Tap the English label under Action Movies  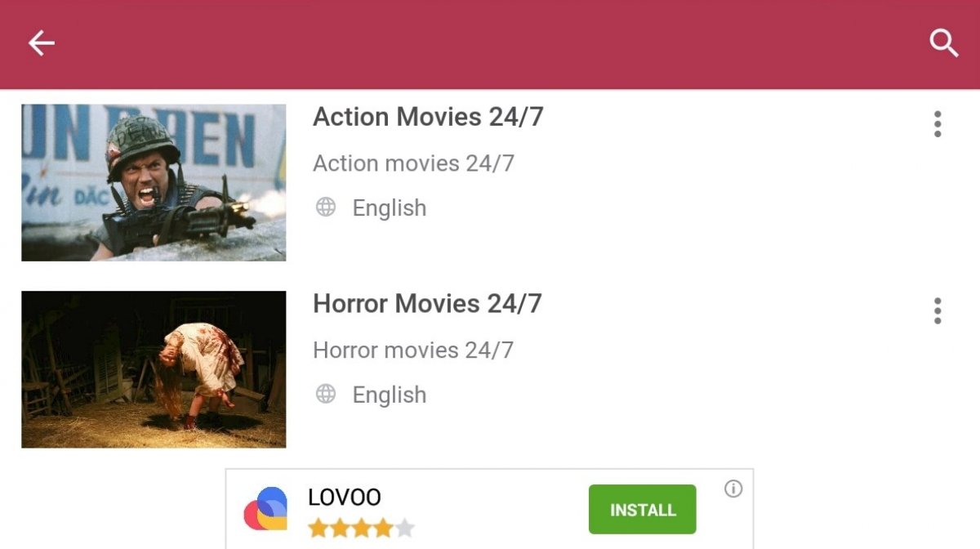click(390, 208)
